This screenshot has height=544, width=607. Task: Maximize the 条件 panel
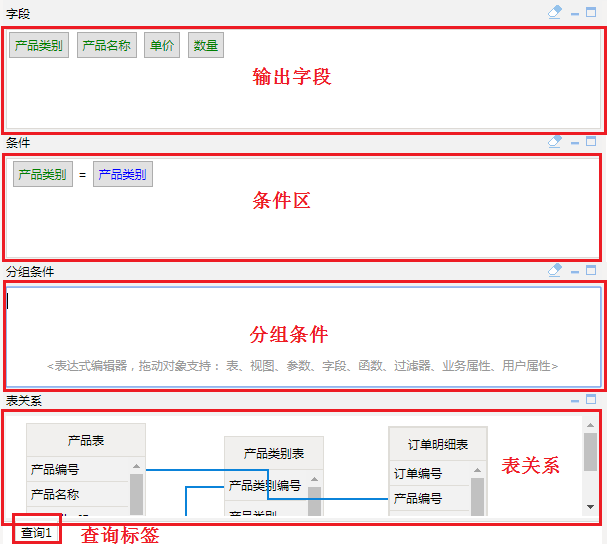[591, 141]
